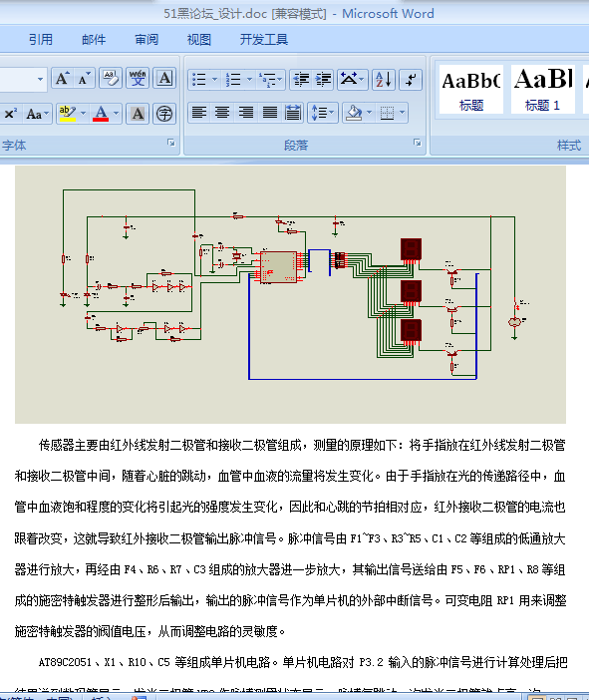The height and width of the screenshot is (700, 589).
Task: Switch to the 引用 tab
Action: (x=41, y=40)
